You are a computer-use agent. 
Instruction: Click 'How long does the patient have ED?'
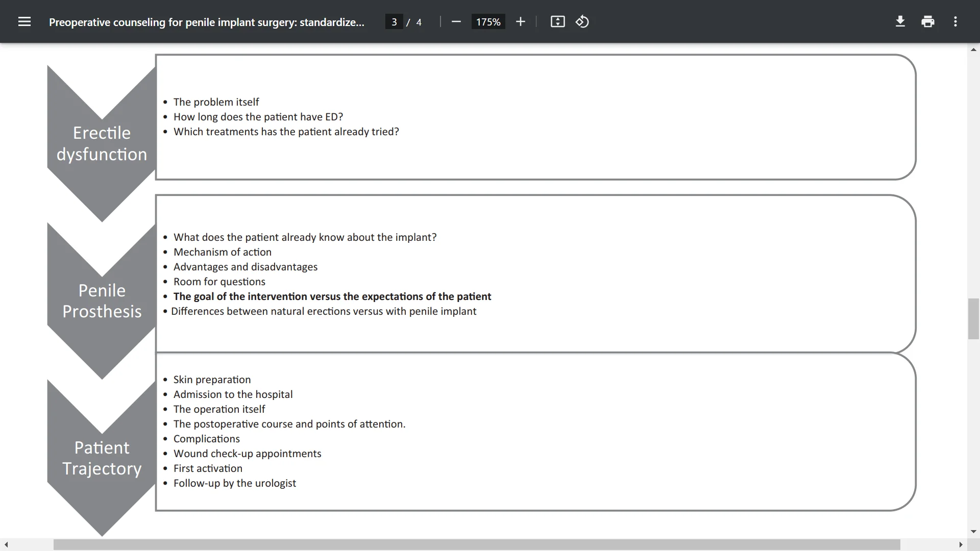point(258,117)
